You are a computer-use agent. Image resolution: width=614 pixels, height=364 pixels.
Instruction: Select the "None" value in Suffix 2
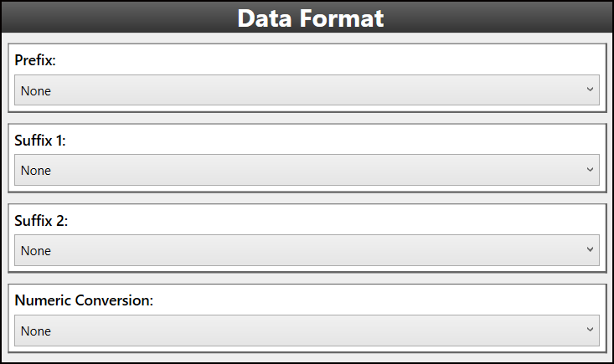coord(36,251)
